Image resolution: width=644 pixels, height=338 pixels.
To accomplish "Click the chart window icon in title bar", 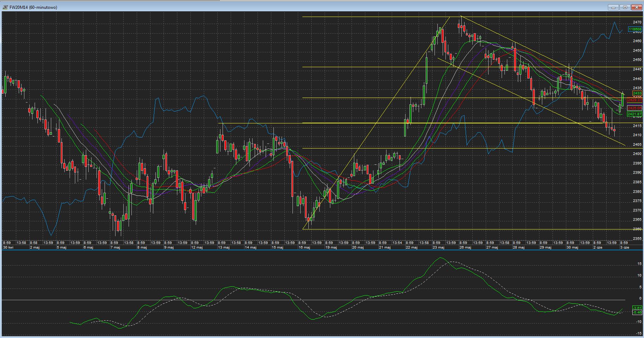I will [x=5, y=7].
